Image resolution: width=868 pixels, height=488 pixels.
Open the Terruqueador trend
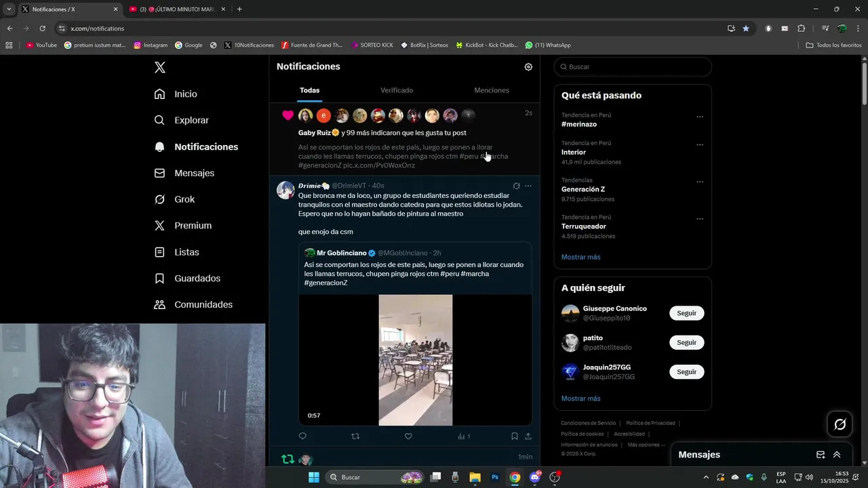(x=584, y=226)
